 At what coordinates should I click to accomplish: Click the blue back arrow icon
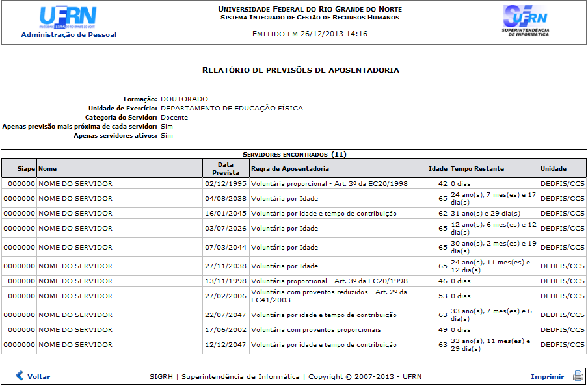pyautogui.click(x=20, y=376)
